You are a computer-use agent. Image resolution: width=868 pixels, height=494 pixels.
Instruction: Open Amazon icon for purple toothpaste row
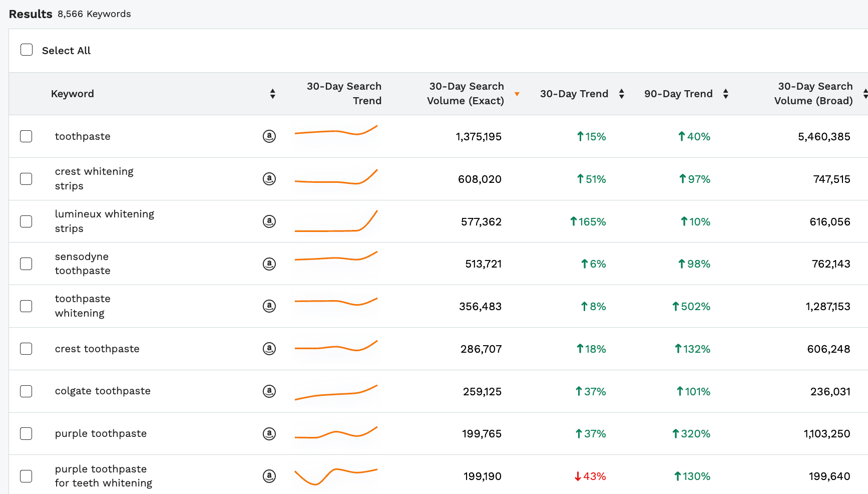(269, 434)
